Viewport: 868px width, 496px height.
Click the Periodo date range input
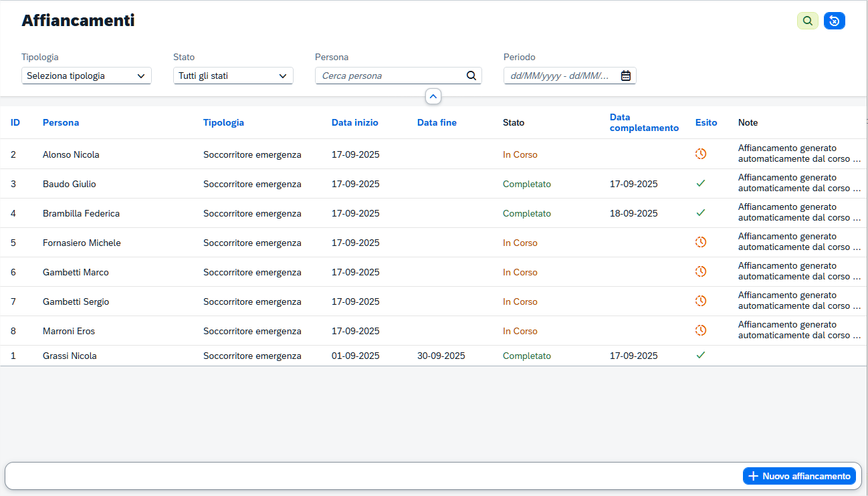pyautogui.click(x=560, y=76)
